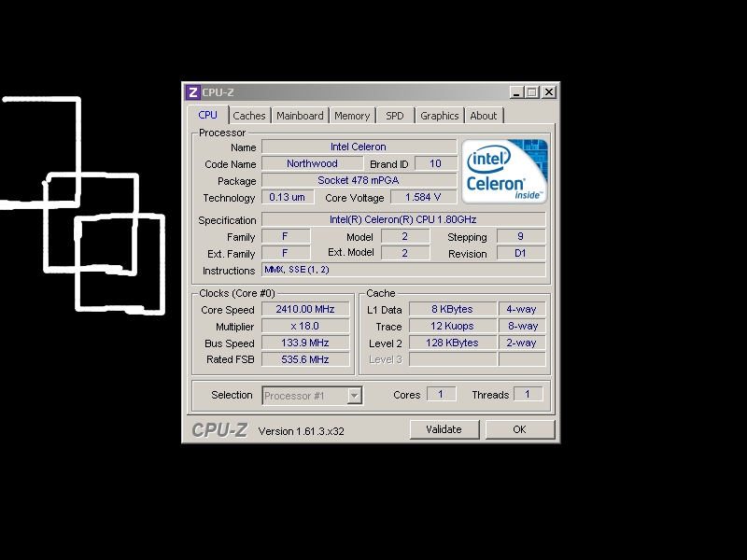747x560 pixels.
Task: Click the Specification 'Intel(R) Celeron(R) CPU 1.80GHz'
Action: coord(403,219)
